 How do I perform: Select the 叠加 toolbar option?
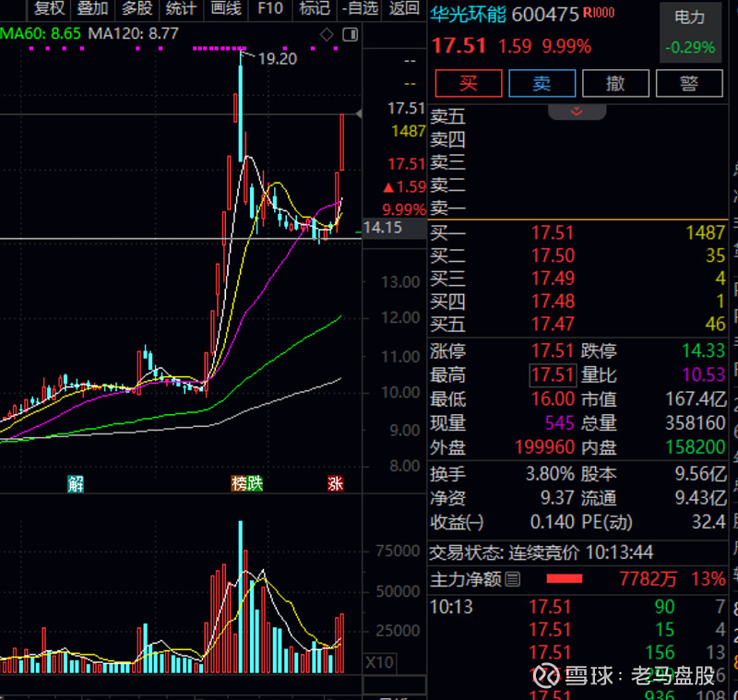coord(93,8)
